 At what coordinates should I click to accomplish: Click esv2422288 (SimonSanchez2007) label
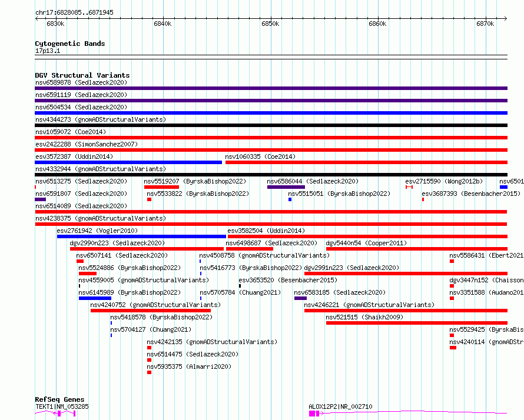(x=87, y=144)
